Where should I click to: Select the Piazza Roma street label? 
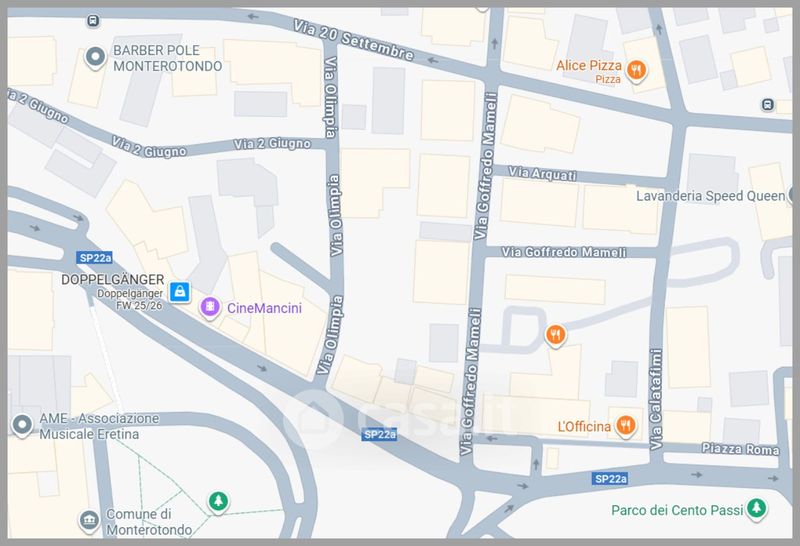(740, 449)
